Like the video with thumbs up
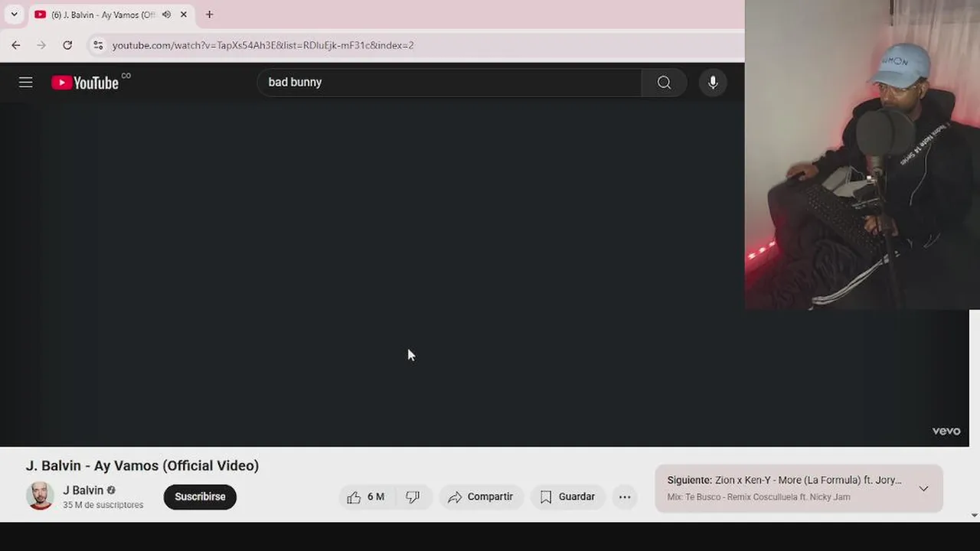 (366, 497)
